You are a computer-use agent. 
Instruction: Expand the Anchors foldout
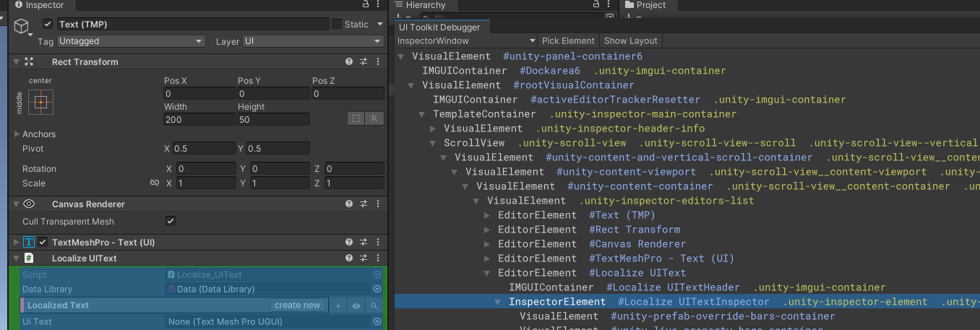tap(17, 134)
